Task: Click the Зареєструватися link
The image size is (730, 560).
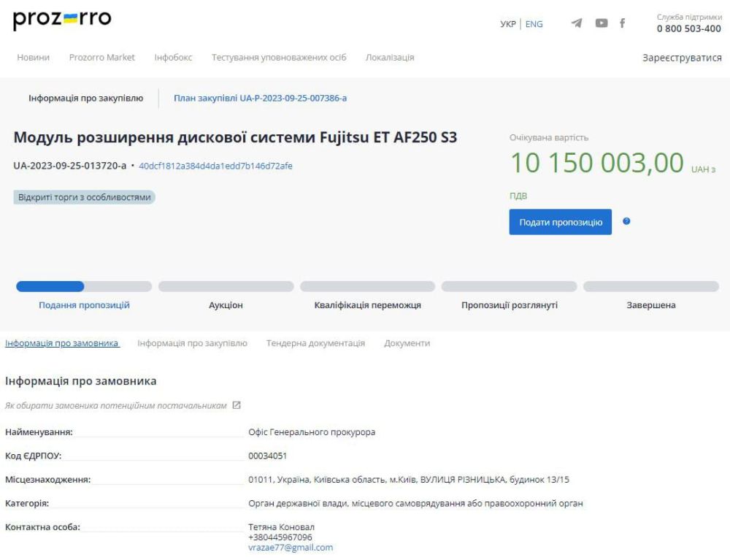Action: click(x=682, y=58)
